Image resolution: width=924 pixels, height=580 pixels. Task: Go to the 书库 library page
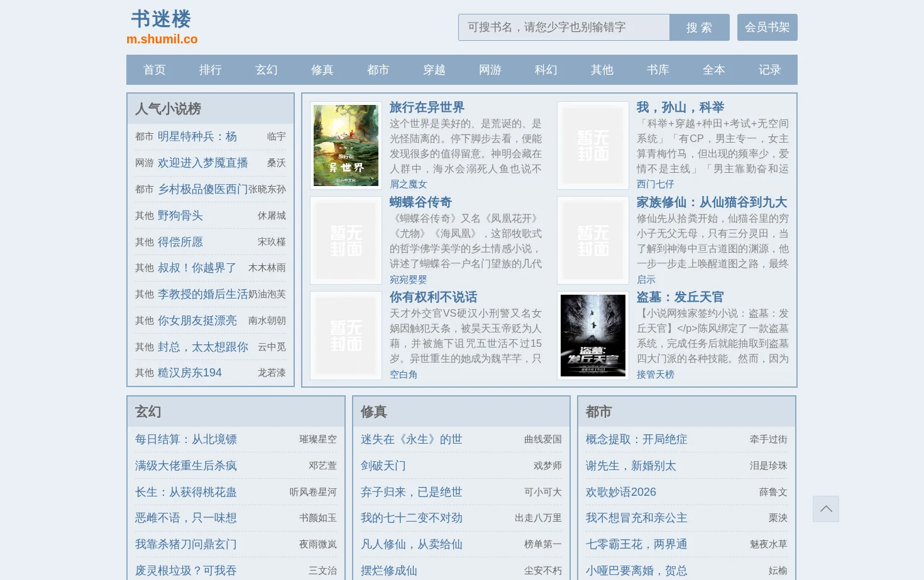pos(658,70)
